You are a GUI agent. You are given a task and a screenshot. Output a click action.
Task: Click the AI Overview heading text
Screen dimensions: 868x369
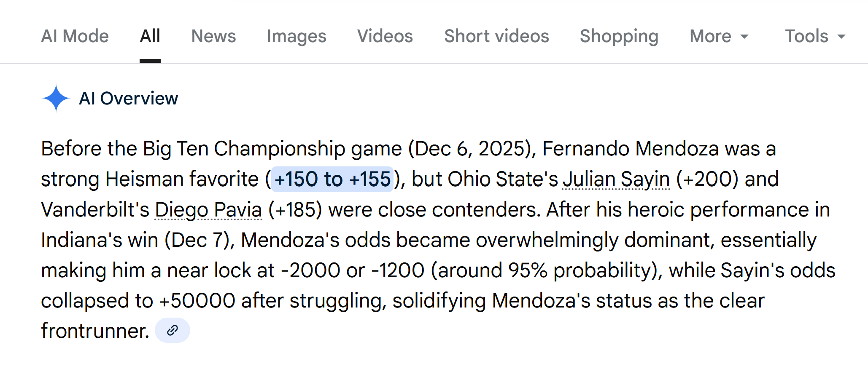[x=128, y=99]
